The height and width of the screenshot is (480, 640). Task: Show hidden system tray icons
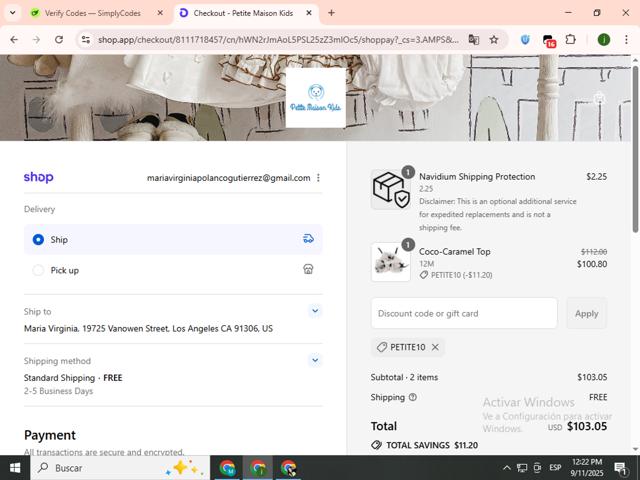pyautogui.click(x=507, y=468)
